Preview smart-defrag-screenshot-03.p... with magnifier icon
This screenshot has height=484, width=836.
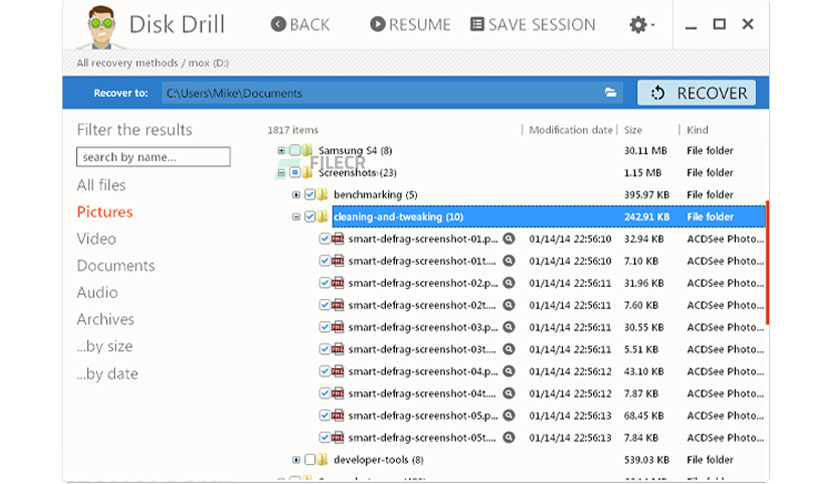point(509,327)
